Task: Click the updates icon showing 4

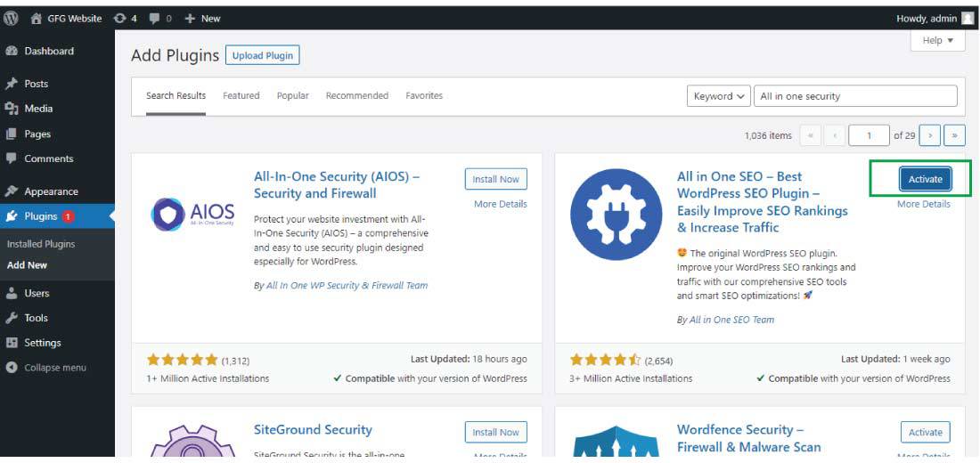Action: (x=120, y=18)
